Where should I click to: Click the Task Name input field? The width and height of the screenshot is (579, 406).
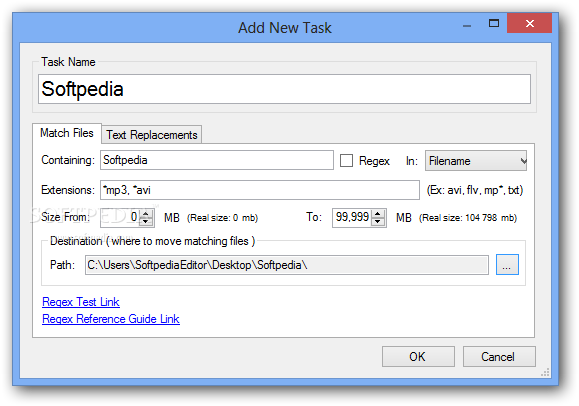284,89
